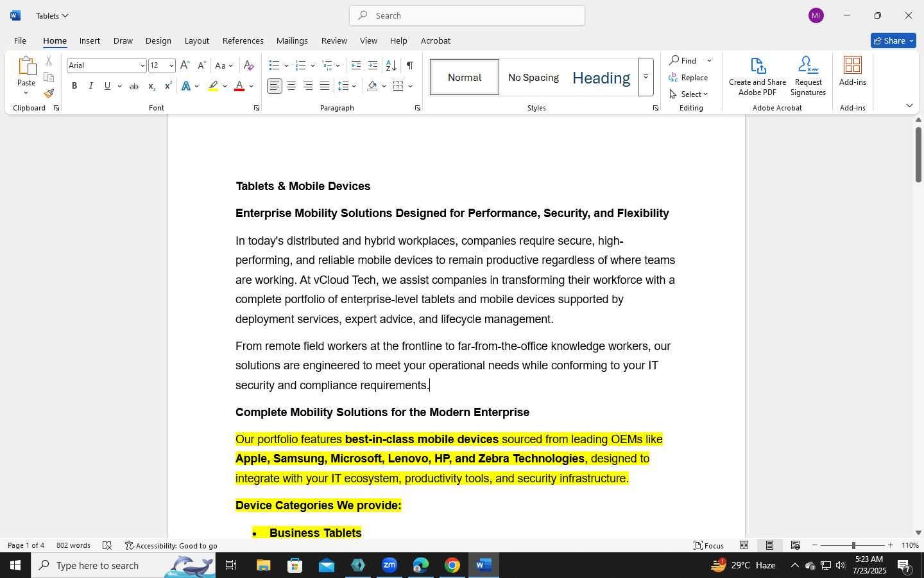Open the Review tab
The image size is (924, 578).
[x=334, y=40]
